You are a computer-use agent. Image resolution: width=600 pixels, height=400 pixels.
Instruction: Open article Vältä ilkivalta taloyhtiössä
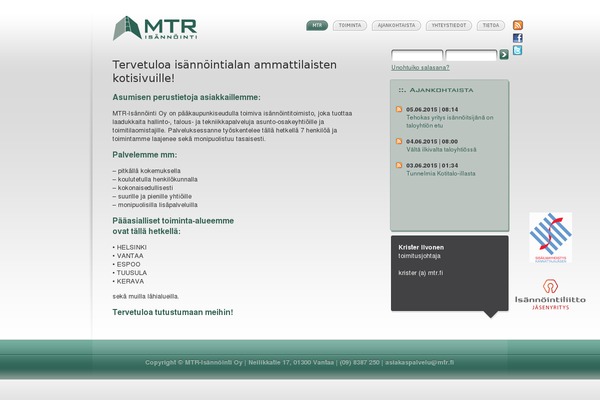coord(441,150)
